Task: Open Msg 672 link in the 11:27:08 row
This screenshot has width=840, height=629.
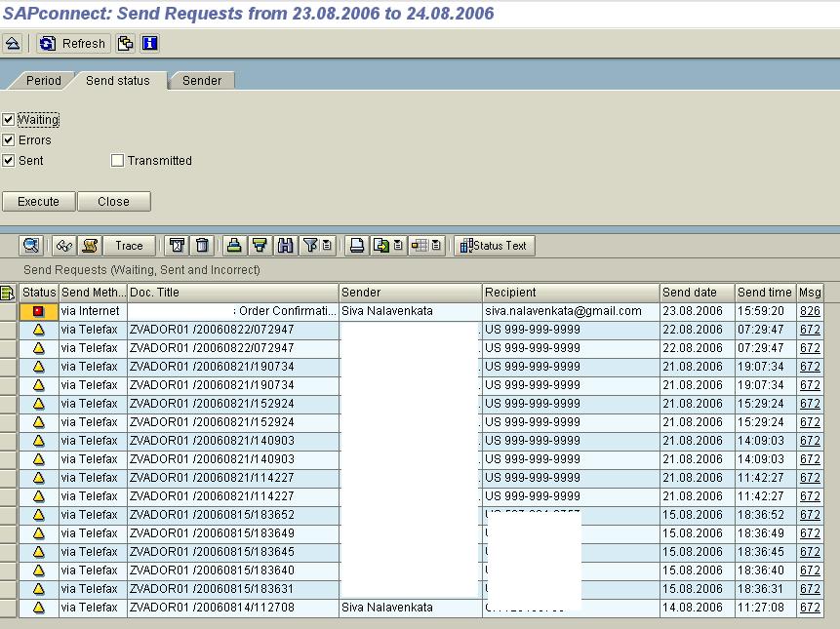Action: [x=810, y=608]
